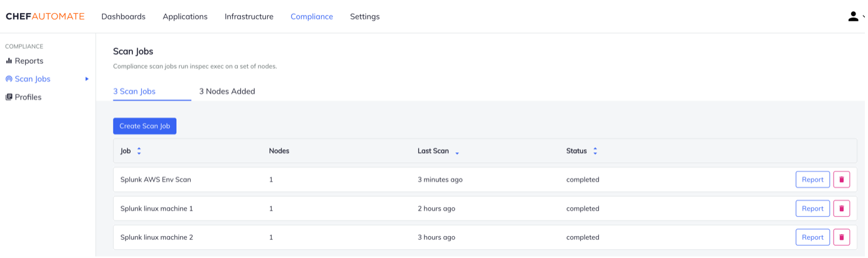Delete the Splunk AWS Env Scan job
This screenshot has height=258, width=868.
841,180
